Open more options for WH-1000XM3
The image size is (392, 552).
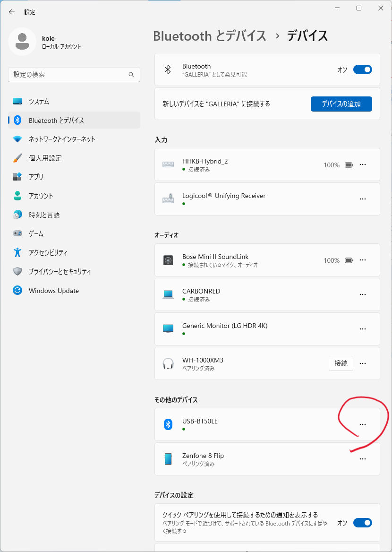tap(363, 363)
